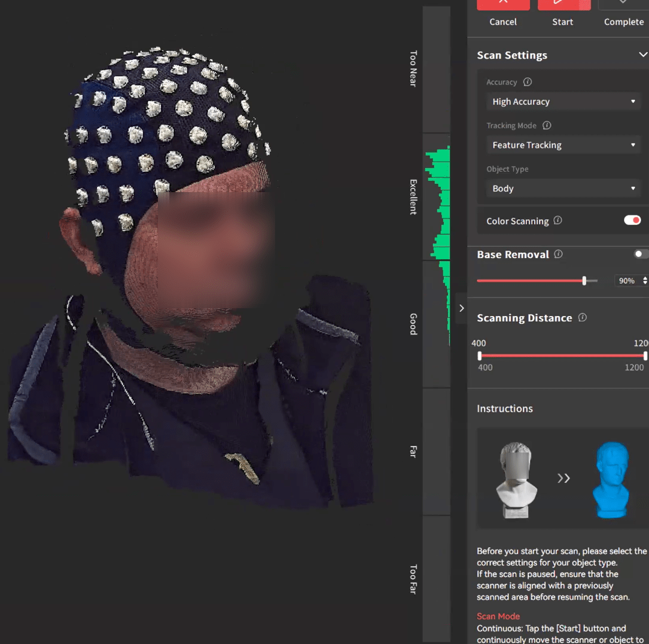Open the Feature Tracking mode dropdown
The width and height of the screenshot is (649, 644).
(563, 145)
